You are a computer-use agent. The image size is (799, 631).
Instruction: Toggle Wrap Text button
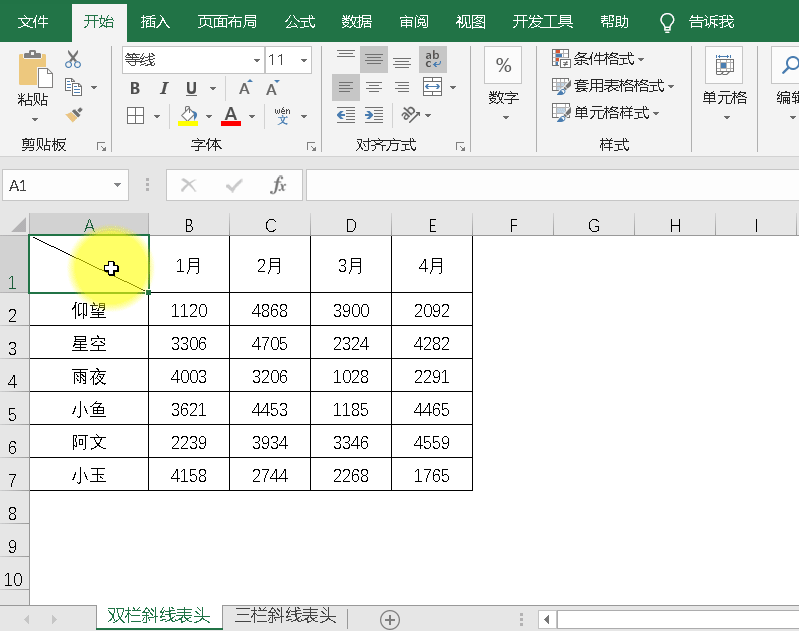433,60
